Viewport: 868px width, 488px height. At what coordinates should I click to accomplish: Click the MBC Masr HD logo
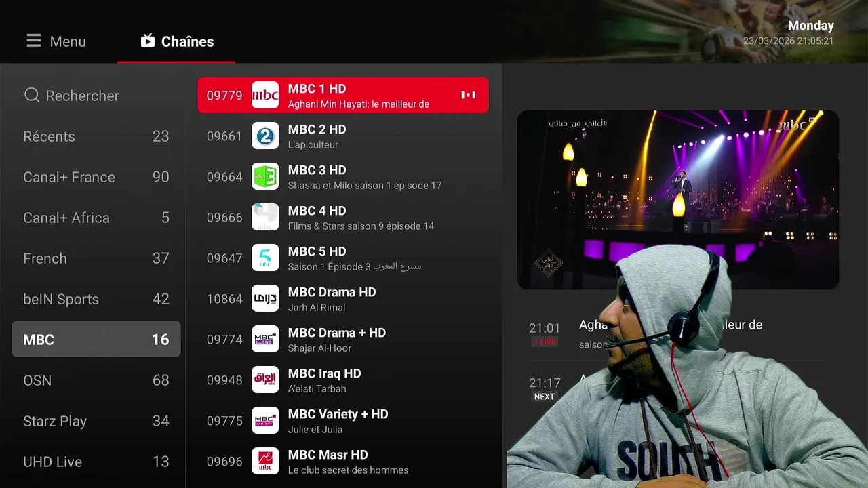[265, 461]
